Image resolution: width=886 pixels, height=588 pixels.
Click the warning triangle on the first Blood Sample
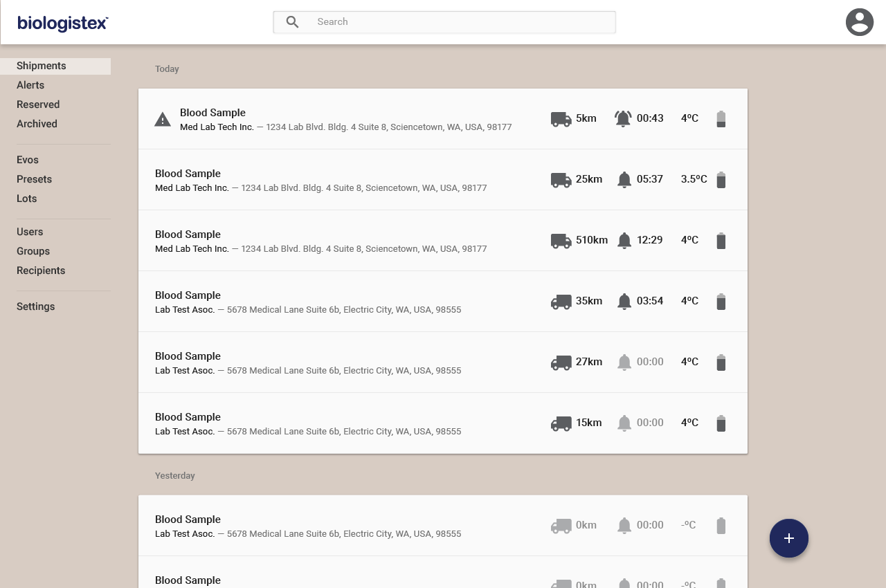(162, 118)
